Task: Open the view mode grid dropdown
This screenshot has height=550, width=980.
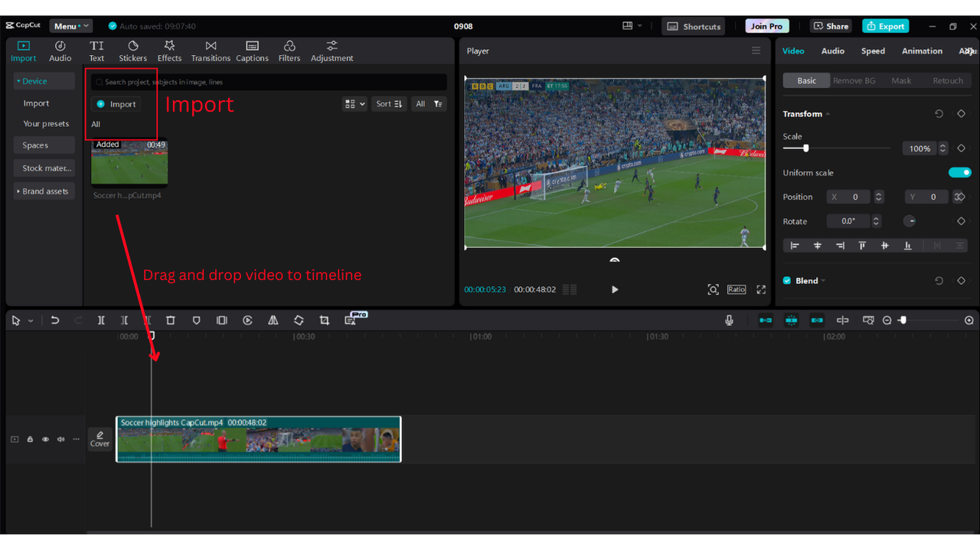Action: click(354, 104)
